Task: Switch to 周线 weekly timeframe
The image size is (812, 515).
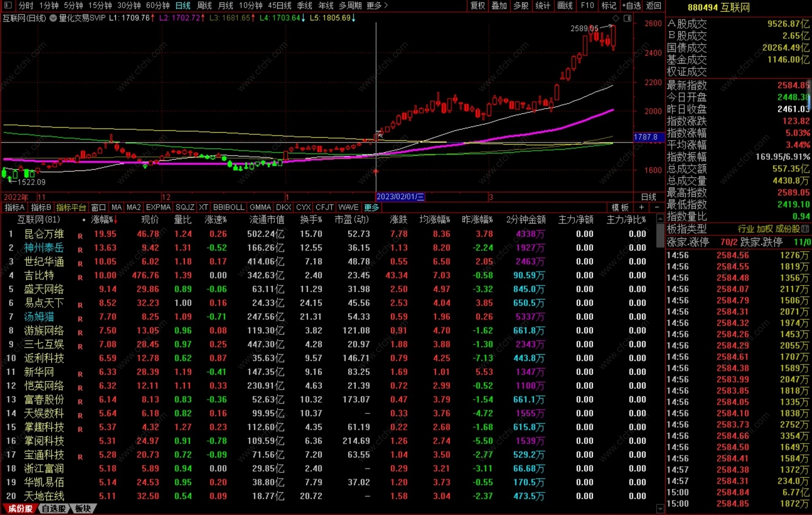Action: (x=204, y=5)
